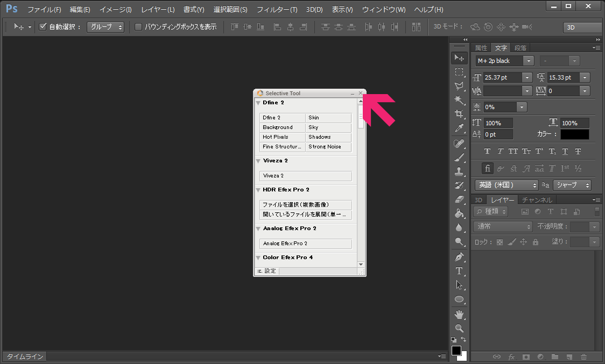The width and height of the screenshot is (605, 364).
Task: Click the link layers icon
Action: 497,356
